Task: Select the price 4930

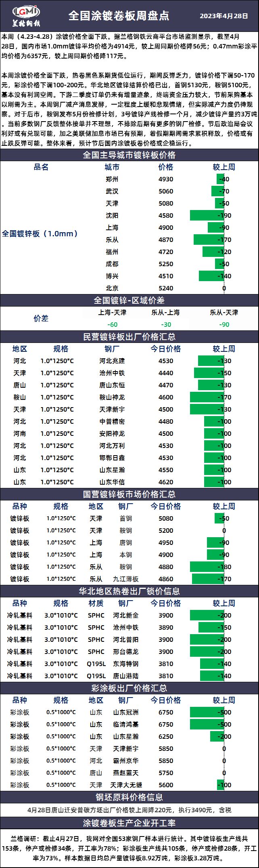Action: 166,179
